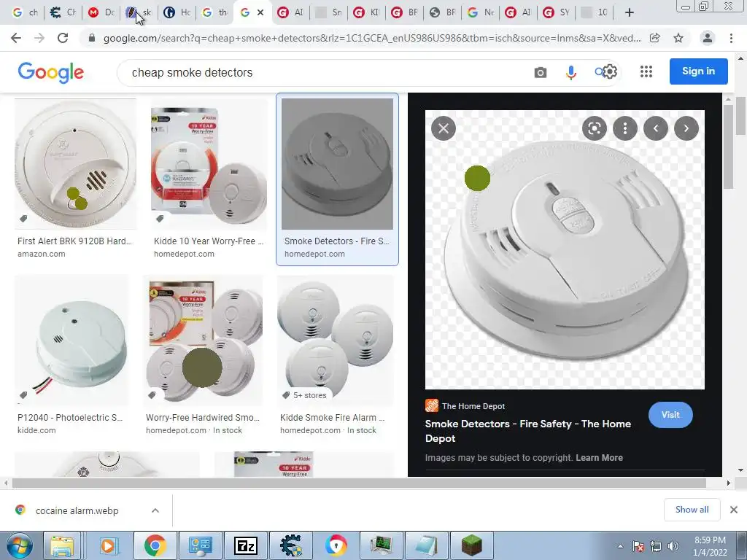This screenshot has width=747, height=560.
Task: Show hidden system tray icons
Action: tap(620, 546)
